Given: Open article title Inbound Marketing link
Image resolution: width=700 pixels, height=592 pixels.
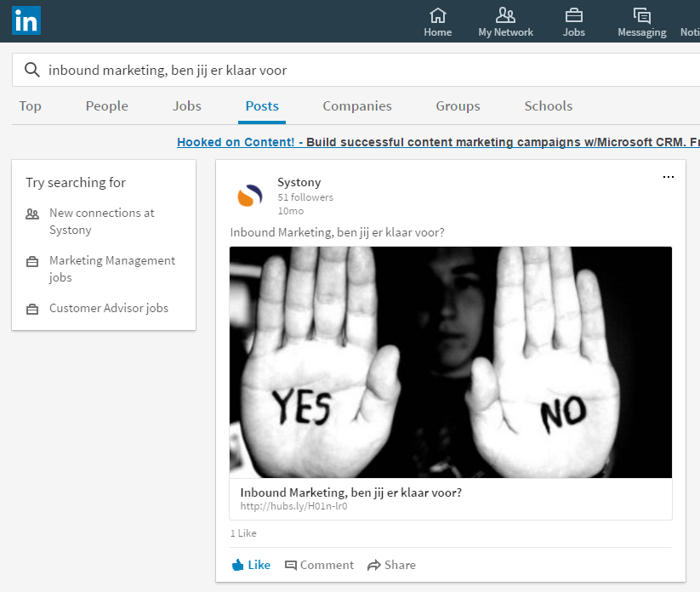Looking at the screenshot, I should tap(351, 492).
